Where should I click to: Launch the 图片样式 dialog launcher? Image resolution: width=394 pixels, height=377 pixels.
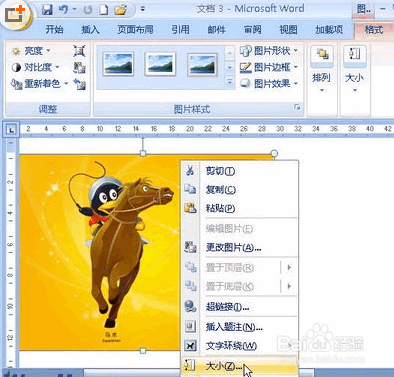click(x=297, y=107)
